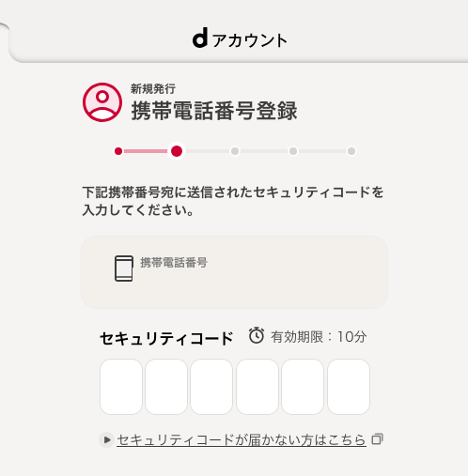The image size is (468, 476).
Task: Click the active second progress step dot
Action: (x=177, y=151)
